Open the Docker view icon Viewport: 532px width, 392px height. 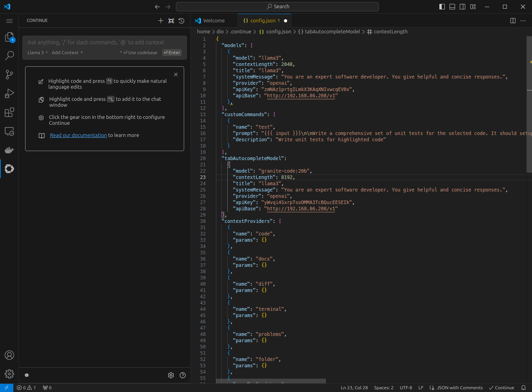pyautogui.click(x=9, y=150)
